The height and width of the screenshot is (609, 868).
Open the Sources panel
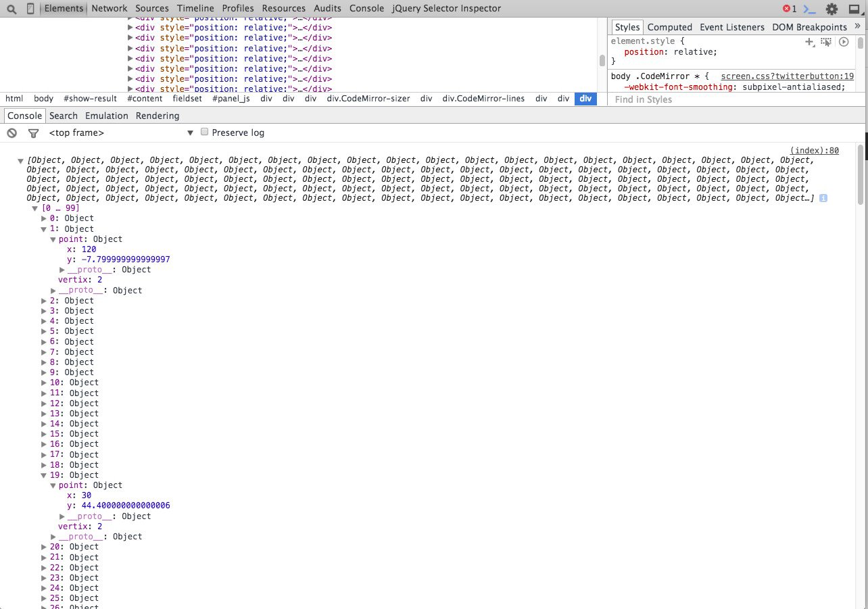[x=152, y=8]
